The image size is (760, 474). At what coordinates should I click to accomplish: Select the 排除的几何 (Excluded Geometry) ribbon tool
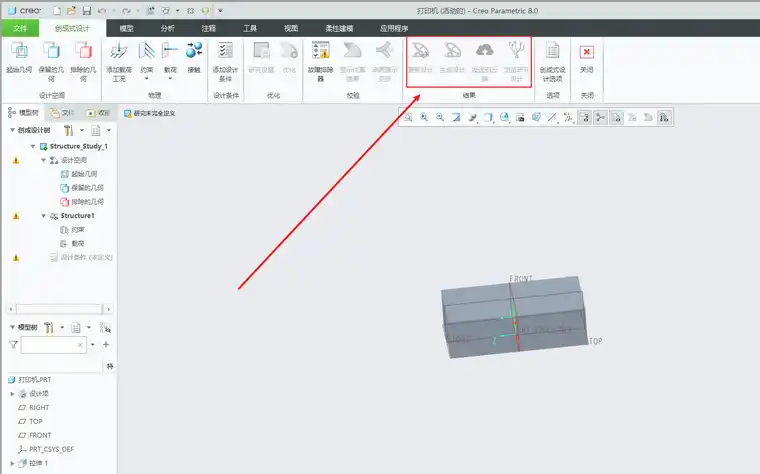pyautogui.click(x=83, y=61)
